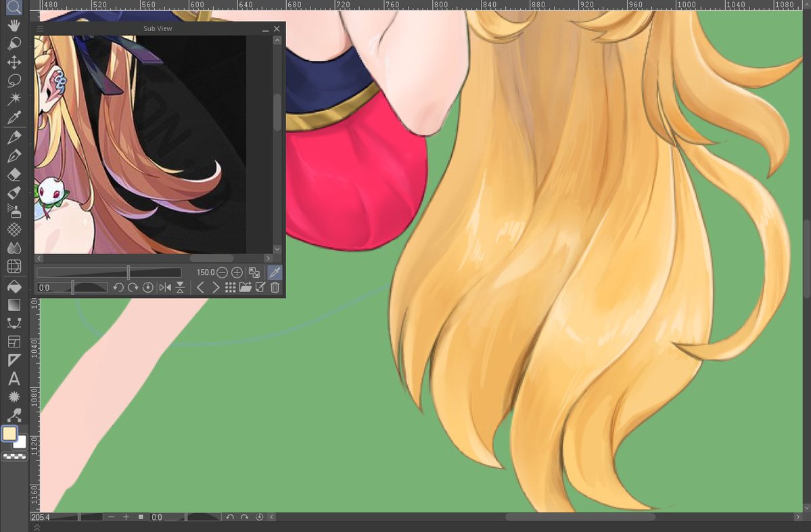The image size is (811, 532).
Task: Select the Brush marker tool
Action: coord(14,193)
